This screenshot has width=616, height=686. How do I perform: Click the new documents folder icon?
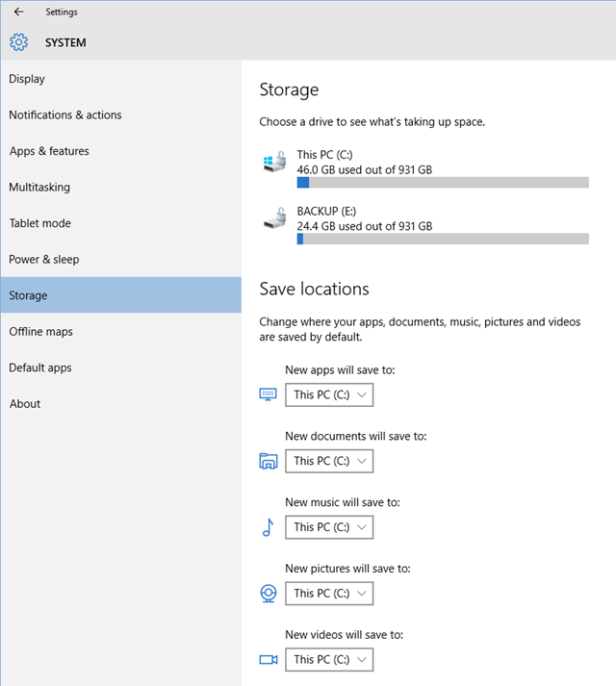click(x=268, y=461)
